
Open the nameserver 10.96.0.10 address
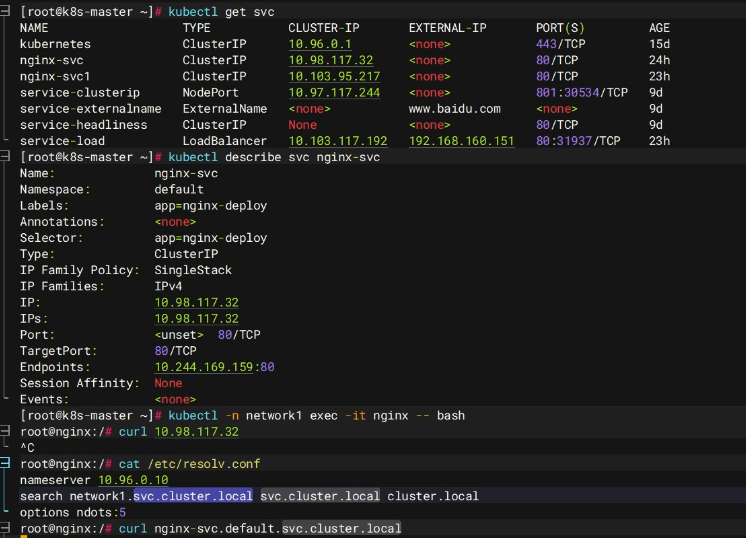[x=133, y=480]
